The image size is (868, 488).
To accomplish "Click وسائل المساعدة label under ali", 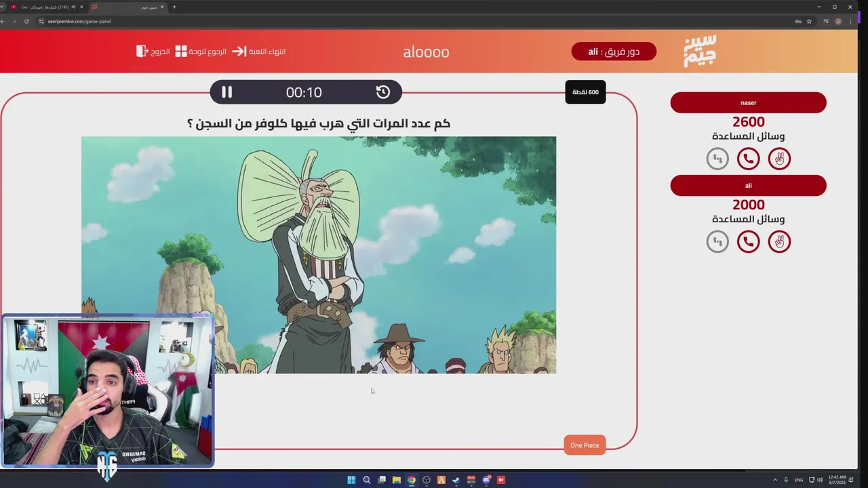I will (x=748, y=219).
